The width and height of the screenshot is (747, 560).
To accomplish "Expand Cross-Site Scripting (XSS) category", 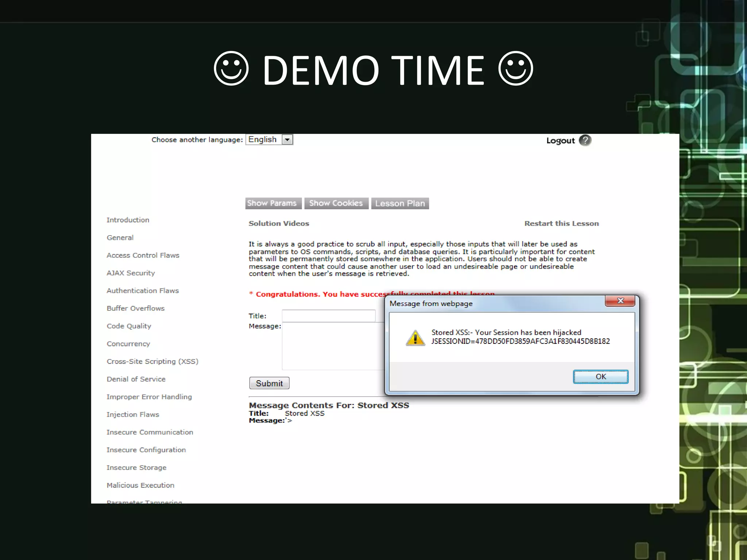I will (x=152, y=361).
